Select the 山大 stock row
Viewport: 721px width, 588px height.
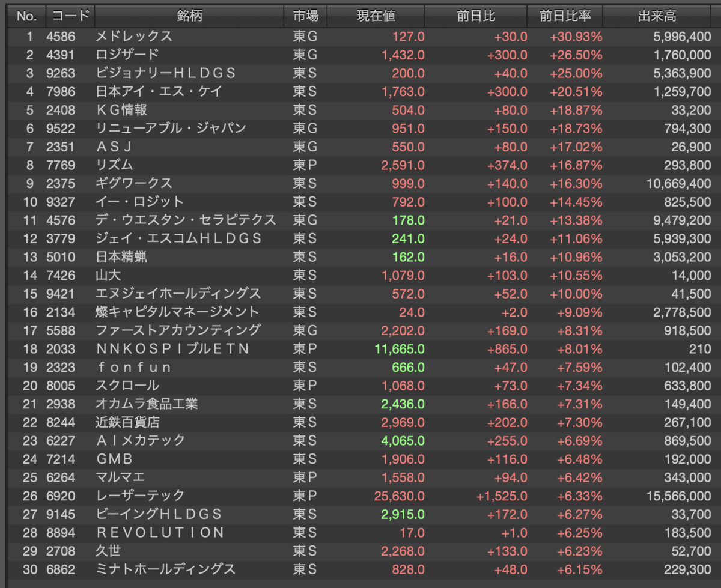360,276
